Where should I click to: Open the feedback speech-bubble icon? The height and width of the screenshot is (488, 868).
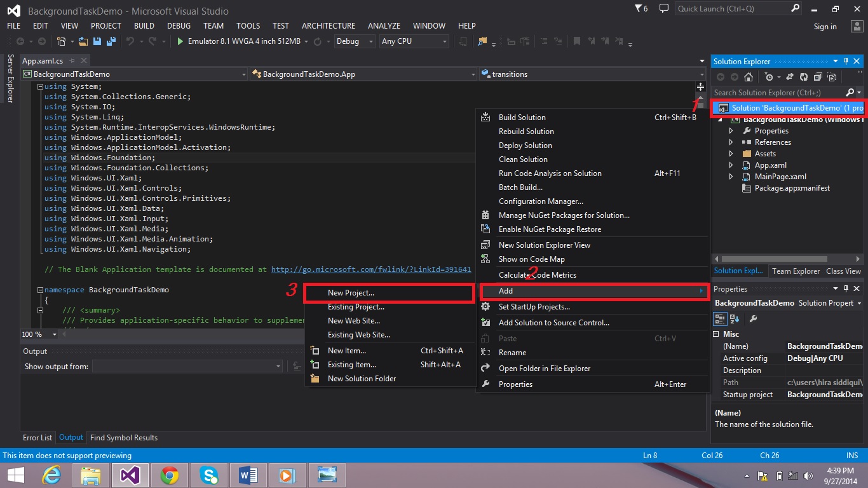tap(664, 9)
